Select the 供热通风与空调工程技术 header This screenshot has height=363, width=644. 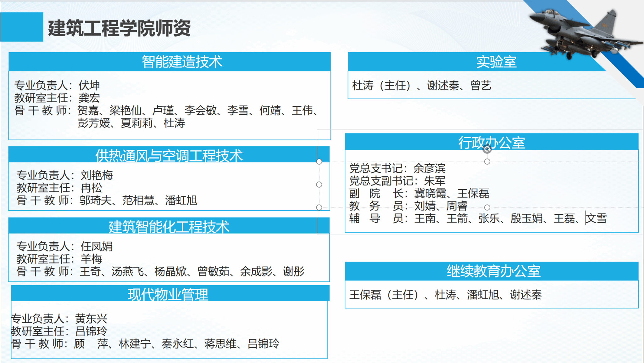[169, 155]
